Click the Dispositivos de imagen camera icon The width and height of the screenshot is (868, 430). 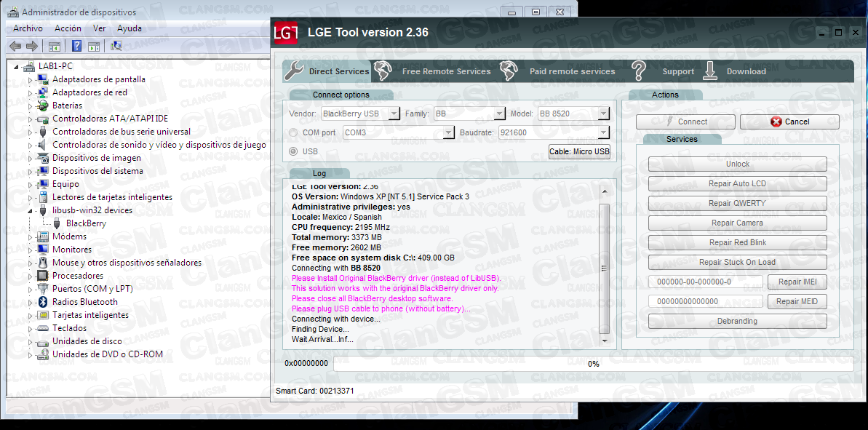point(43,158)
